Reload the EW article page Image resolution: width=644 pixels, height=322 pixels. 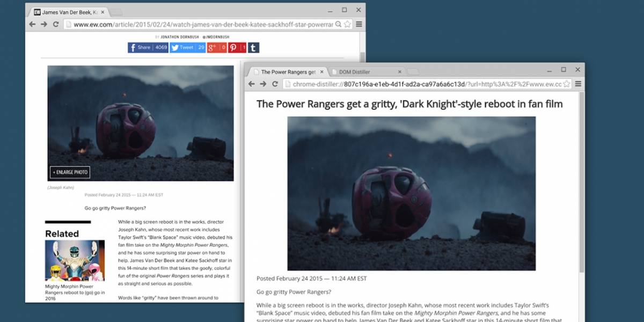(x=56, y=24)
